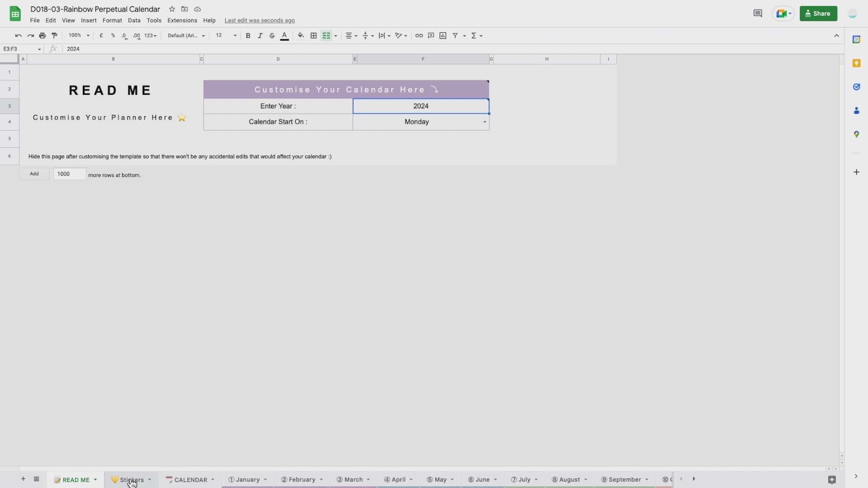This screenshot has width=868, height=488.
Task: Open the comment history icon
Action: point(758,14)
